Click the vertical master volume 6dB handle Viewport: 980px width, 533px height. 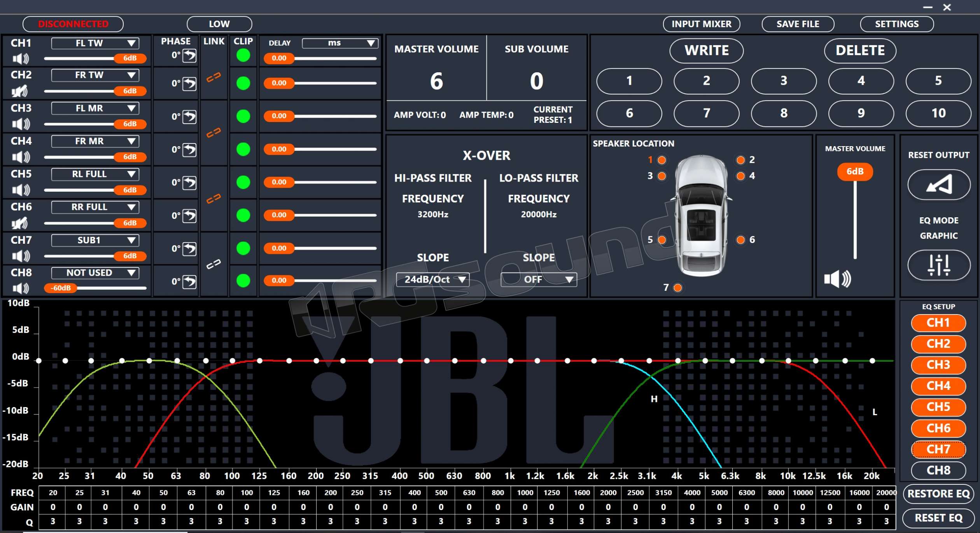[855, 172]
